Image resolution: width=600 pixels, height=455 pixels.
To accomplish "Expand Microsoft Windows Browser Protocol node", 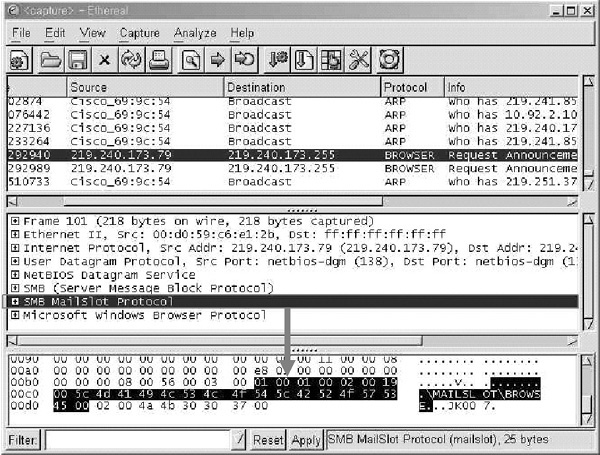I will 15,315.
